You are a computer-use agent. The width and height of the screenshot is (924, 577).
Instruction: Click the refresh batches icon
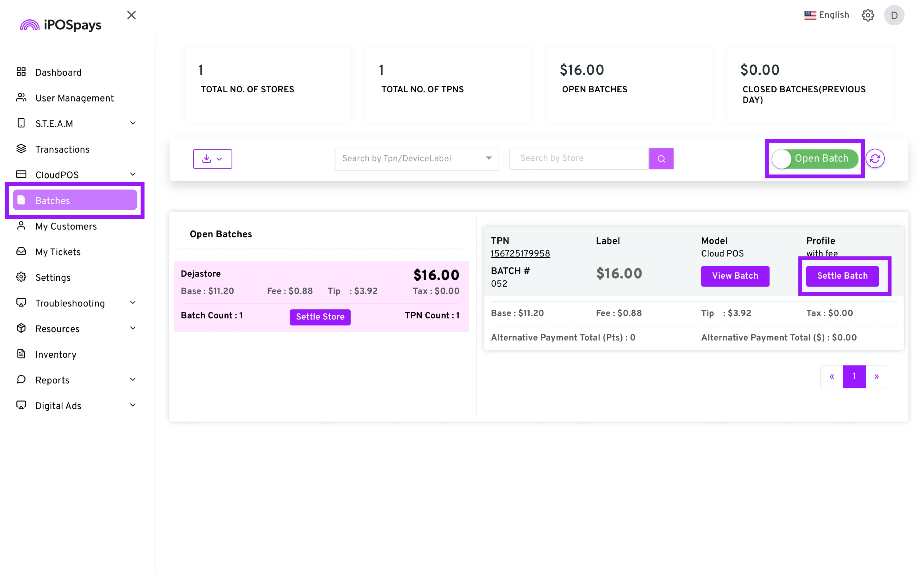(875, 158)
